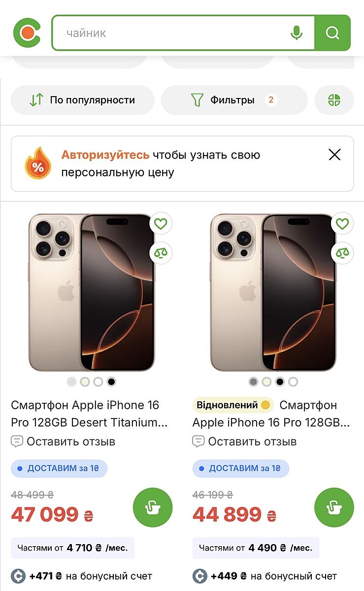Open the Частями от 4 710 ₴ installment option
This screenshot has width=364, height=591.
click(72, 548)
